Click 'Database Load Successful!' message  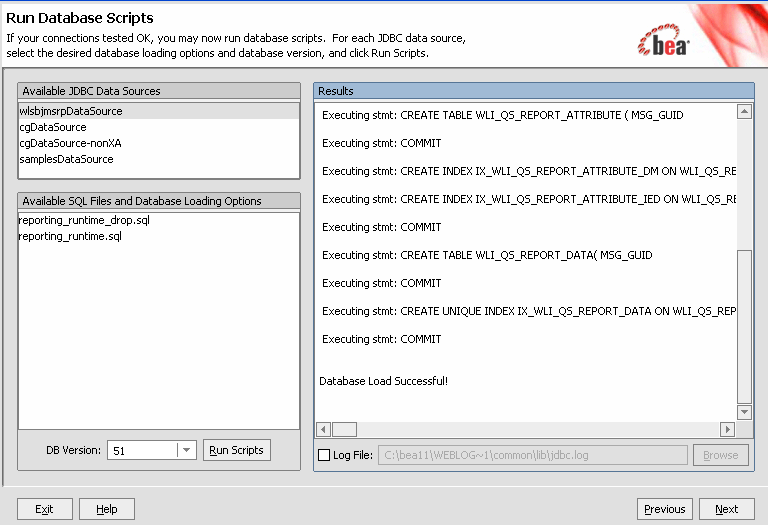click(x=384, y=381)
